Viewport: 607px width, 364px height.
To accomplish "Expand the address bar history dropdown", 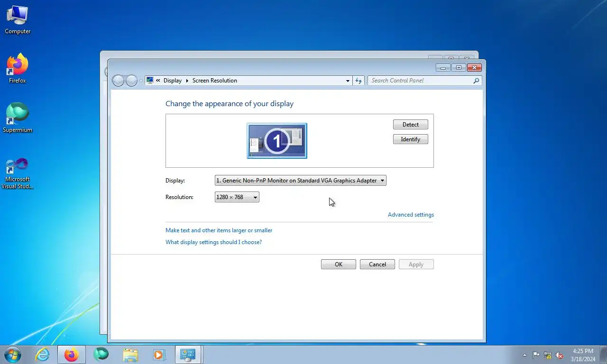I will tap(348, 81).
